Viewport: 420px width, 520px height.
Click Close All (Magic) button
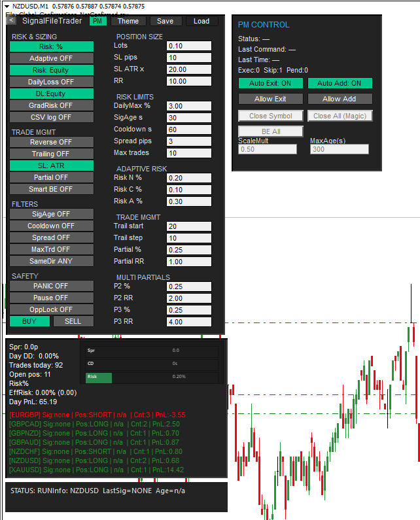(340, 116)
